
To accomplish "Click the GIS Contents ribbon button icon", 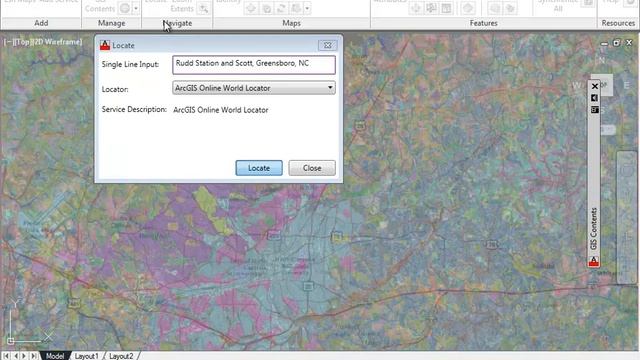I will [x=124, y=8].
